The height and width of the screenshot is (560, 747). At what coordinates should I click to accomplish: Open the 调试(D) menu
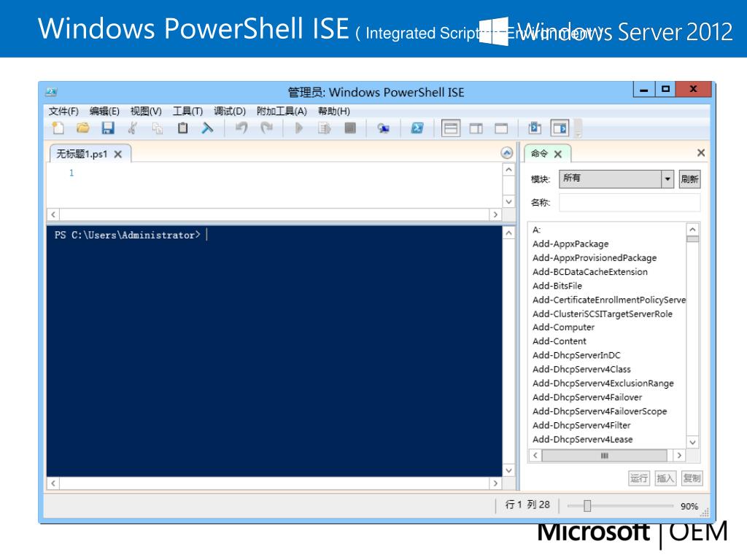click(x=230, y=111)
